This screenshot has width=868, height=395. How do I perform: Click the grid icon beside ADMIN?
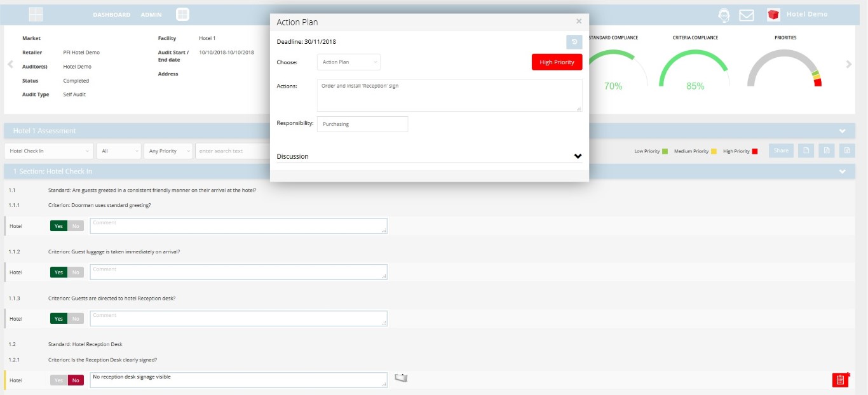tap(182, 14)
